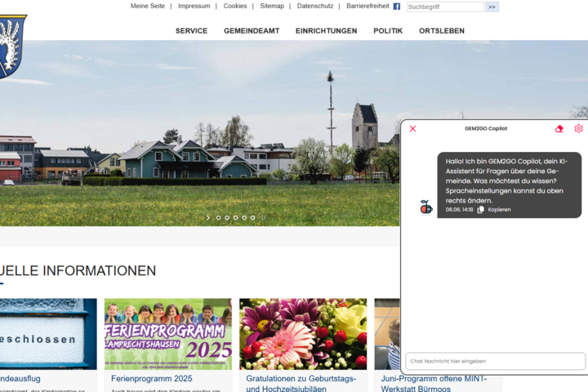Open the GEMEINDEAMT menu
This screenshot has width=588, height=392.
tap(252, 31)
